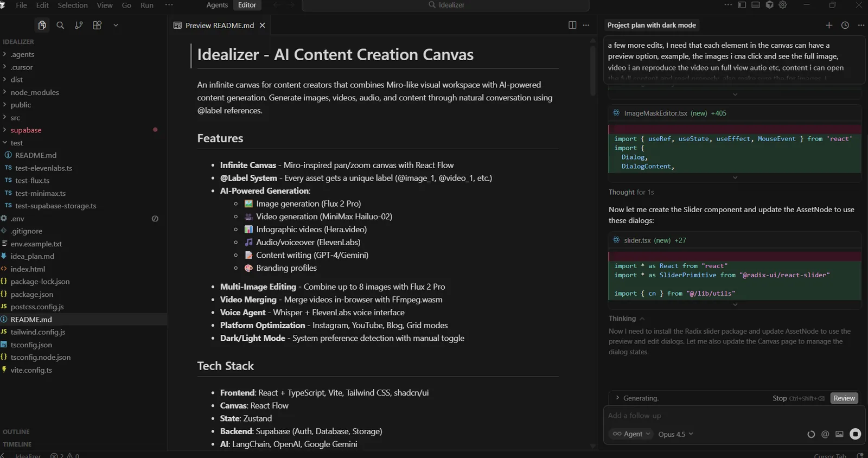The image size is (868, 458).
Task: Toggle the primary sidebar layout icon
Action: tap(742, 5)
